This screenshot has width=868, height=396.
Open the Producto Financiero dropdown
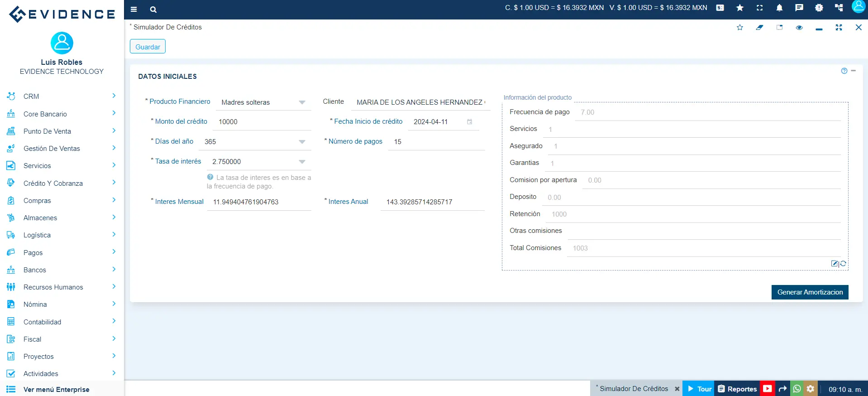tap(302, 102)
